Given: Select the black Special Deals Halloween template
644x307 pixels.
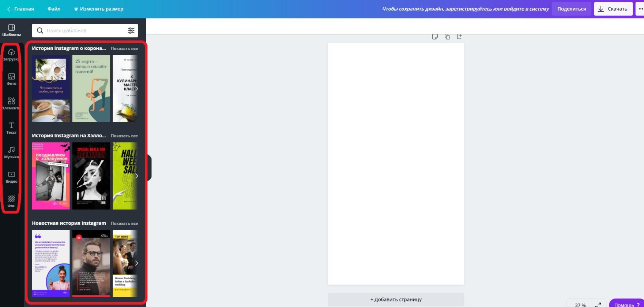Looking at the screenshot, I should coord(91,176).
